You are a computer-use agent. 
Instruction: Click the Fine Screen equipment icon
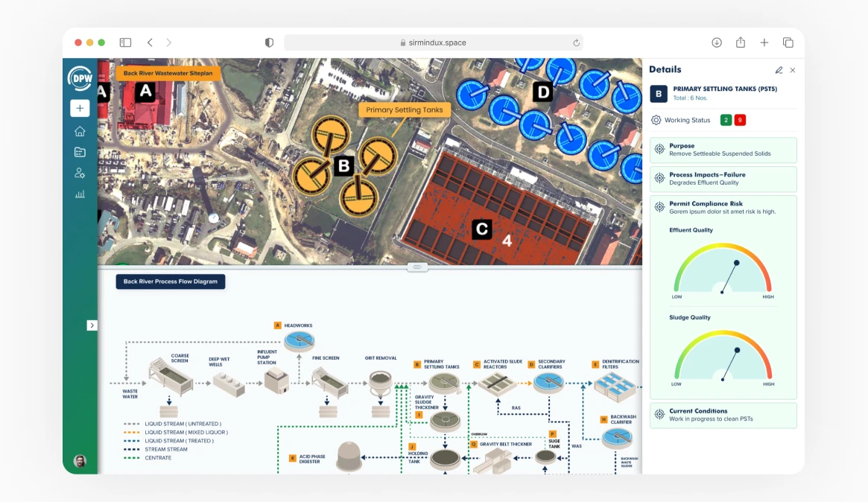329,382
